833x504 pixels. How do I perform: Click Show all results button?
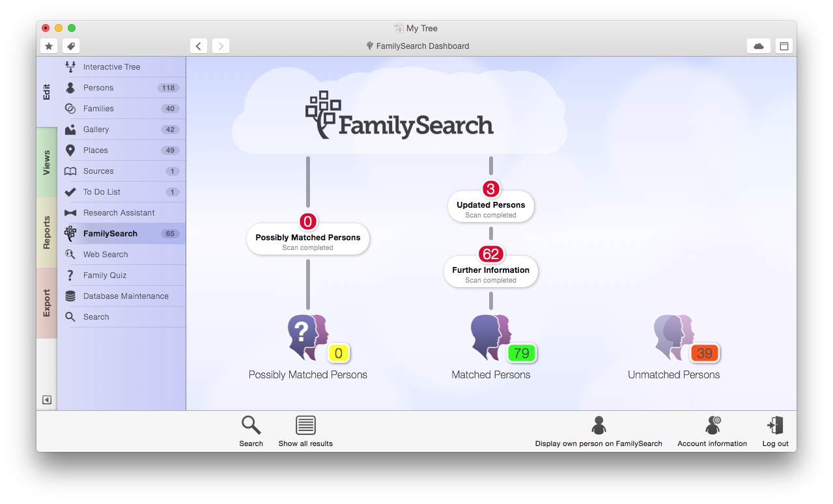[305, 431]
